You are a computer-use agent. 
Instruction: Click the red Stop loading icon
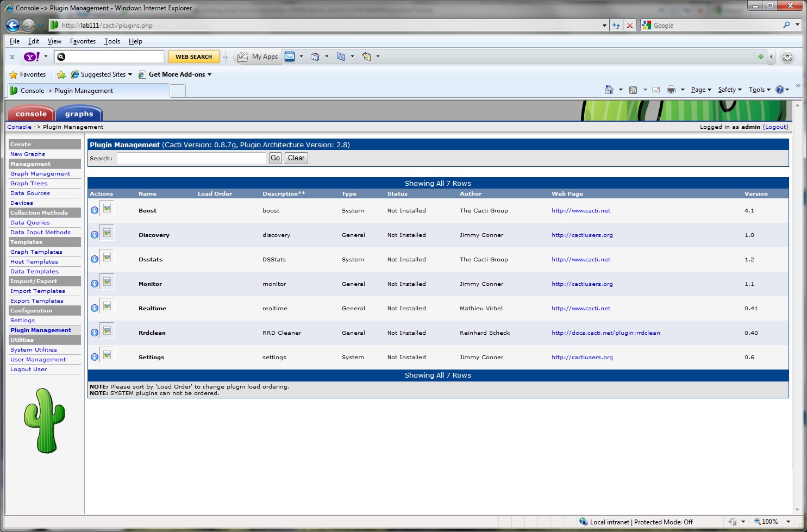[x=630, y=26]
